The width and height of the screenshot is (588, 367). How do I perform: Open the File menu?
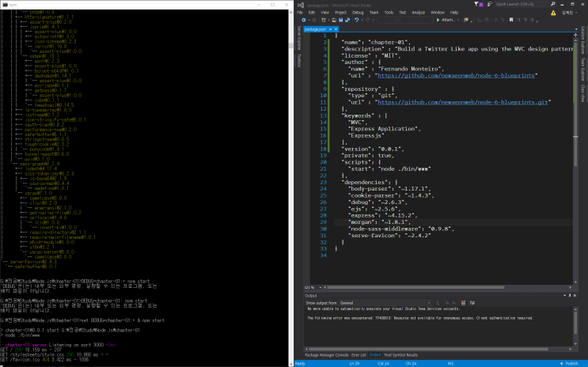[300, 13]
